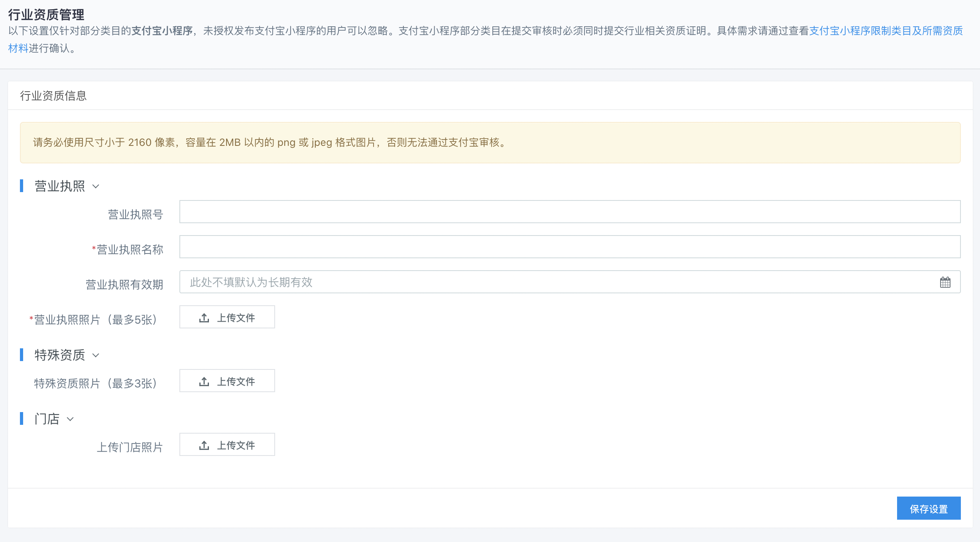
Task: Click the *营业执照名称 label
Action: pyautogui.click(x=128, y=249)
